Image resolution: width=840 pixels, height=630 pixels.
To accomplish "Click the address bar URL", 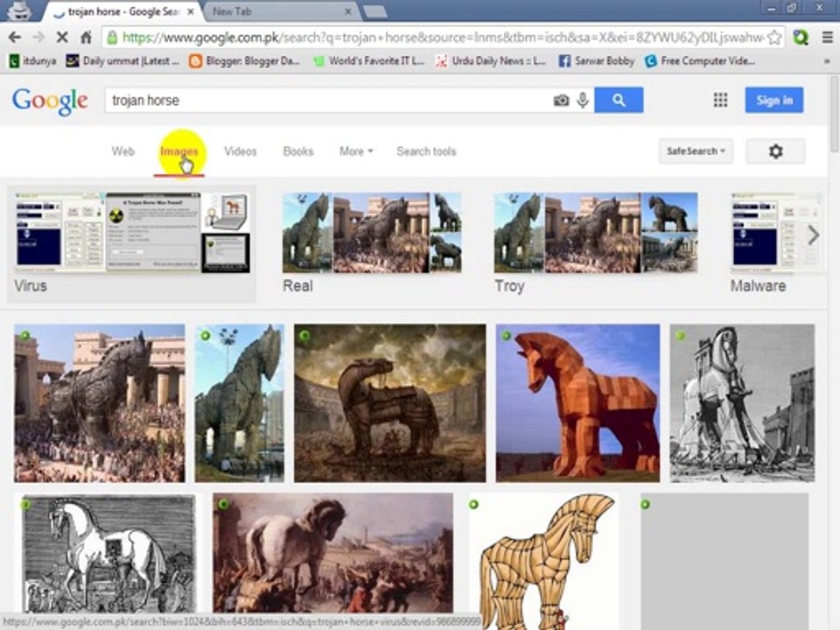I will 442,37.
